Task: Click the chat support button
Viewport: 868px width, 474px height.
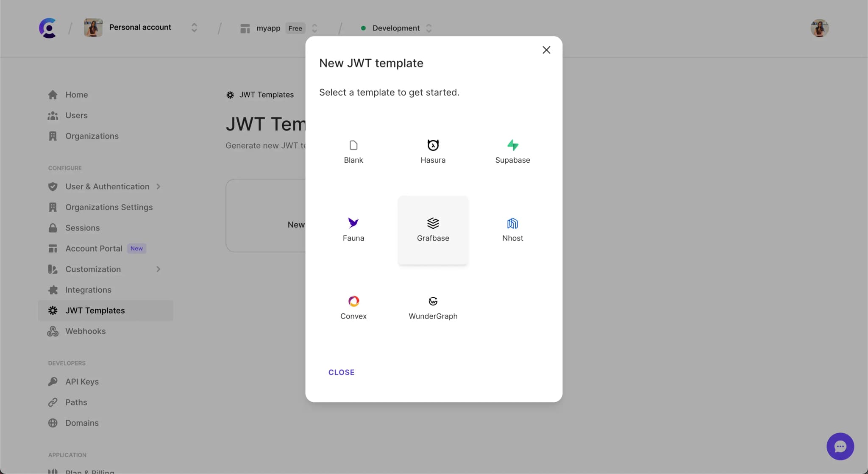Action: point(840,446)
